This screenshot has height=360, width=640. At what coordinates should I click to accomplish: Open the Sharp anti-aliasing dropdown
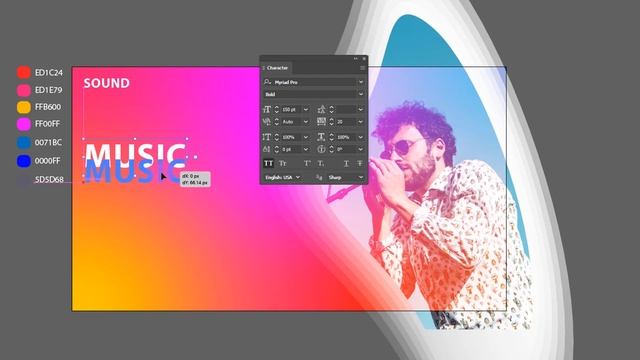click(x=345, y=177)
